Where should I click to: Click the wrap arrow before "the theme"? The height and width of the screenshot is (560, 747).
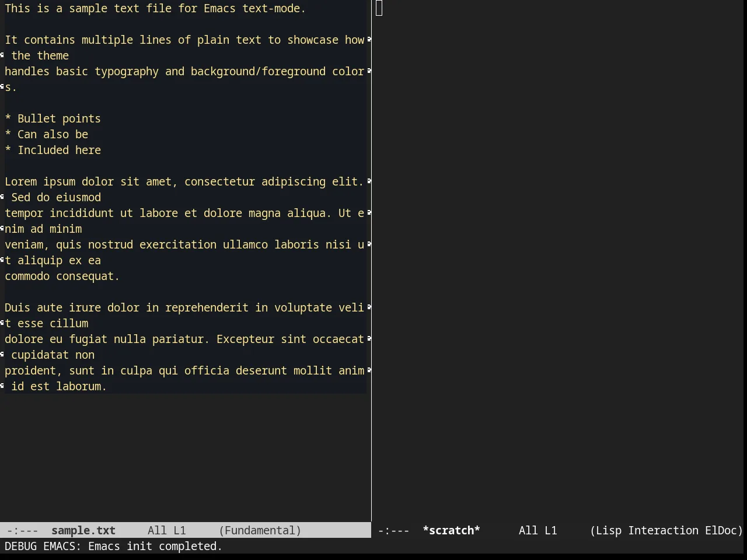pyautogui.click(x=2, y=55)
